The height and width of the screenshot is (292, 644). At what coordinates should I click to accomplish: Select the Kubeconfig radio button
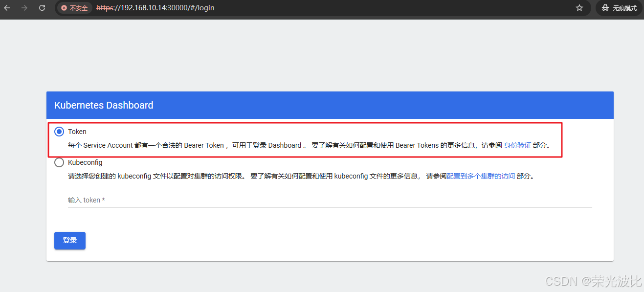(x=59, y=162)
